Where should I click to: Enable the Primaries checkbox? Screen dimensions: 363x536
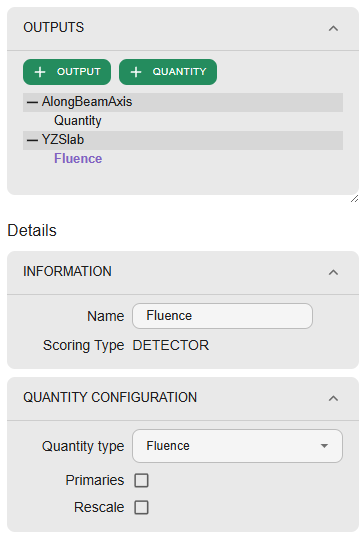(x=142, y=480)
